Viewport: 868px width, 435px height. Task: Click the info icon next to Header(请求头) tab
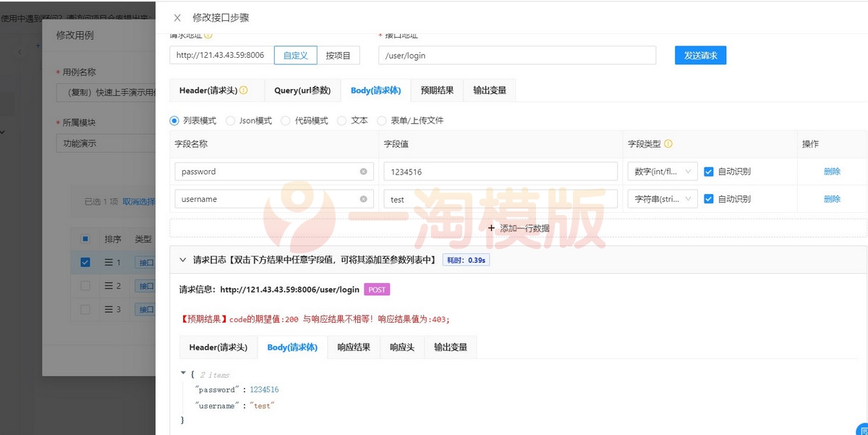click(244, 90)
